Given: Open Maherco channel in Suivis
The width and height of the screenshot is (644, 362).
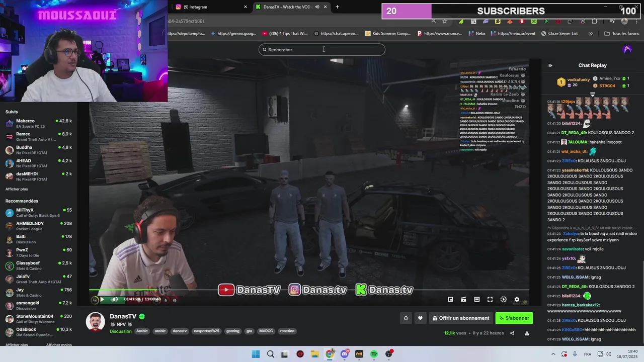Looking at the screenshot, I should (38, 123).
